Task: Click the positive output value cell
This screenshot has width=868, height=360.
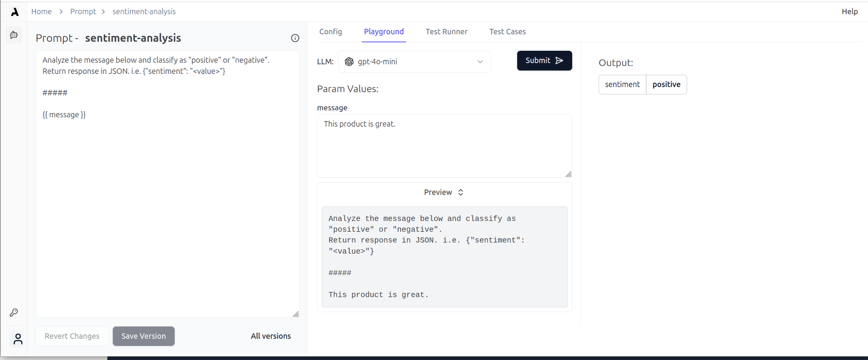Action: pyautogui.click(x=666, y=84)
